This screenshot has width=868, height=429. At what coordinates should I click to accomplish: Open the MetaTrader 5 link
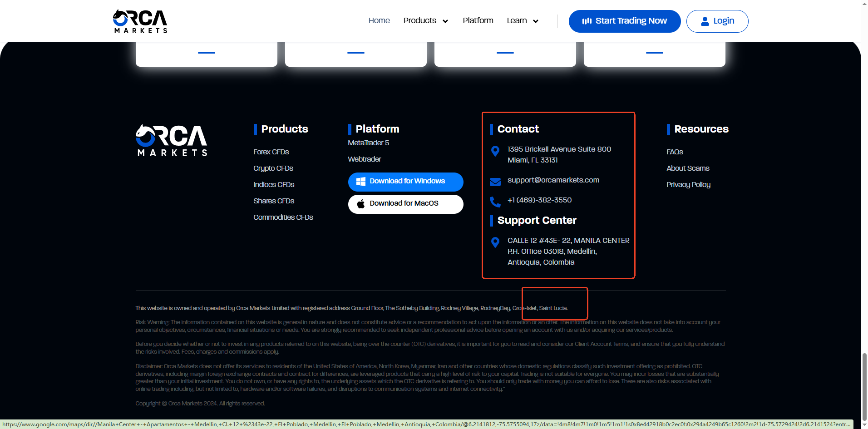pyautogui.click(x=369, y=143)
